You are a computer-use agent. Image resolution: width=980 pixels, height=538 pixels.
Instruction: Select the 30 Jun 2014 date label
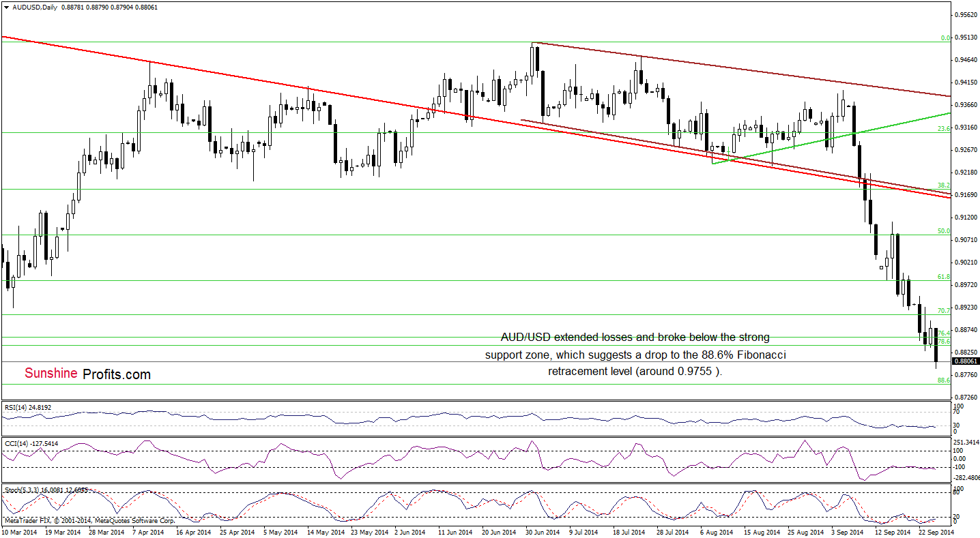543,531
